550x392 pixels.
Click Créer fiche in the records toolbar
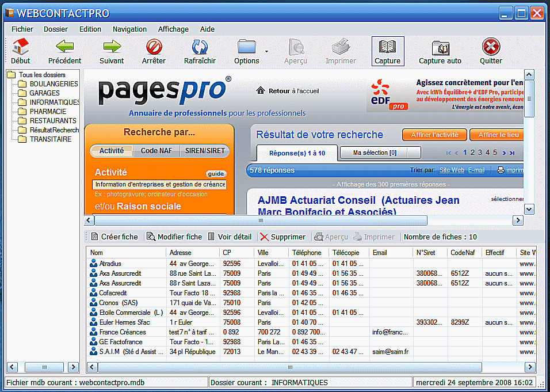click(x=114, y=237)
